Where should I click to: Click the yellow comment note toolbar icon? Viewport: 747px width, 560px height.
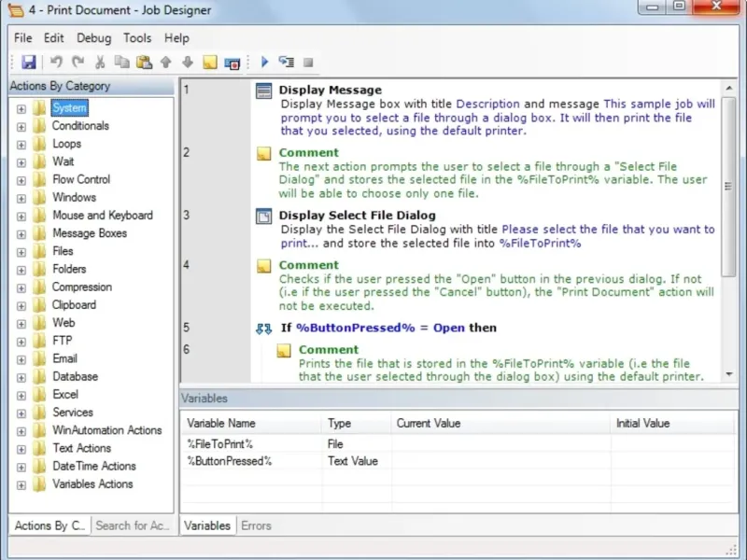tap(209, 63)
